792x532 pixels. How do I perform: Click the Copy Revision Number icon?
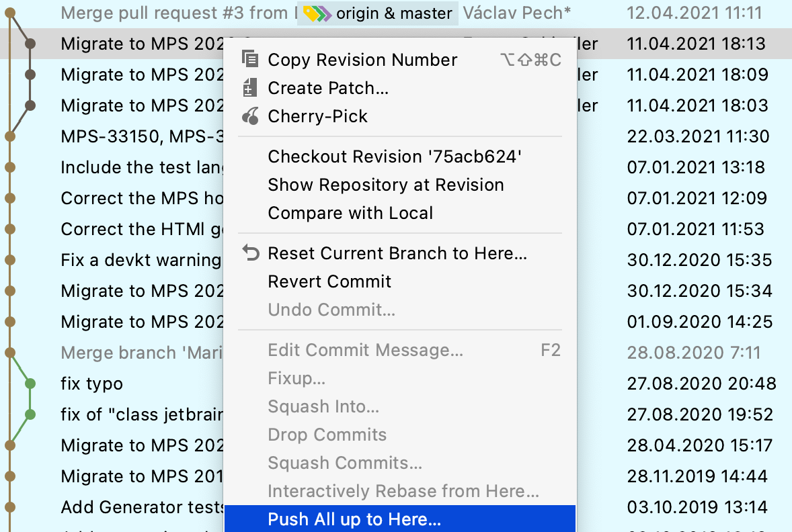click(x=250, y=59)
